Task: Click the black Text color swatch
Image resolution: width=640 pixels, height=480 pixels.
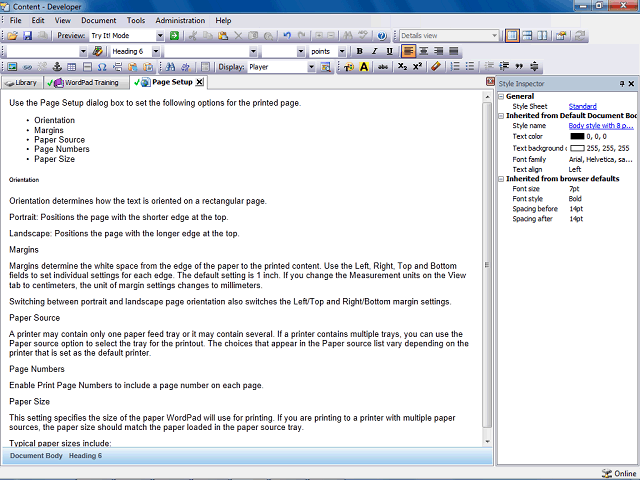Action: pyautogui.click(x=577, y=136)
